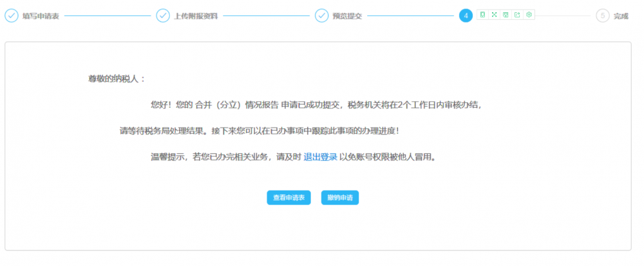
Task: Select the 完成 step label
Action: pos(621,16)
